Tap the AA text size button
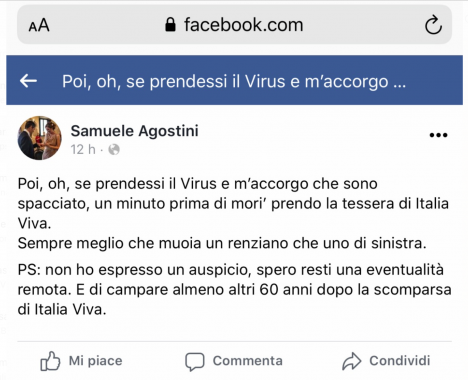Image resolution: width=468 pixels, height=380 pixels. 39,25
